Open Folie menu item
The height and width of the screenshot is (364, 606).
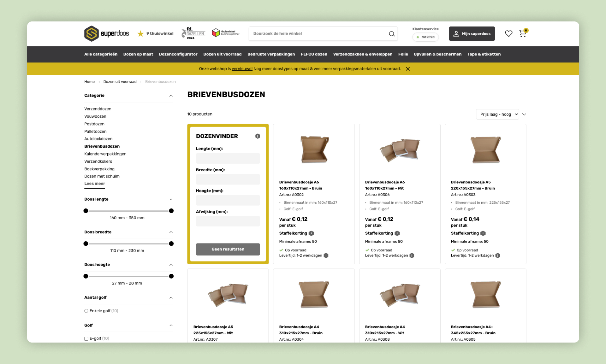(403, 54)
